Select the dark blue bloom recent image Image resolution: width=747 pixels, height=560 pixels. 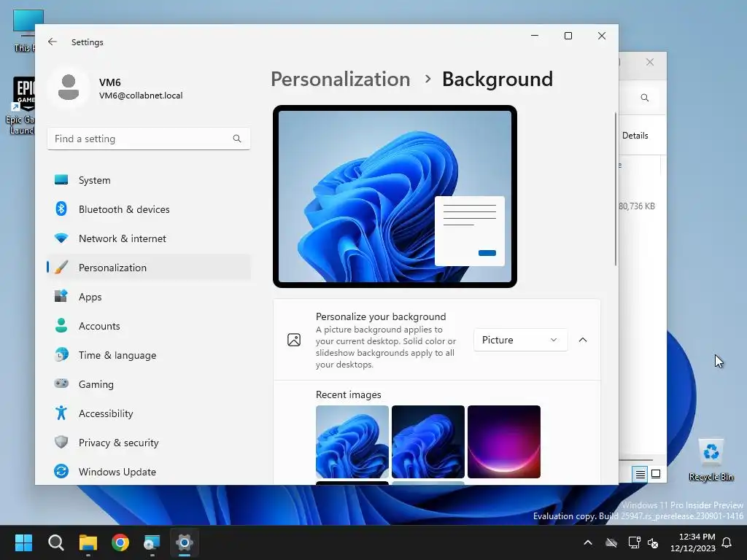[427, 442]
